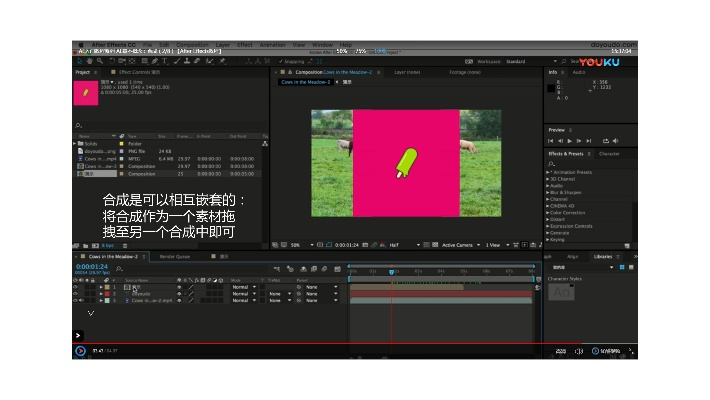Image resolution: width=710 pixels, height=400 pixels.
Task: Jump to first frame in Preview panel
Action: (551, 141)
